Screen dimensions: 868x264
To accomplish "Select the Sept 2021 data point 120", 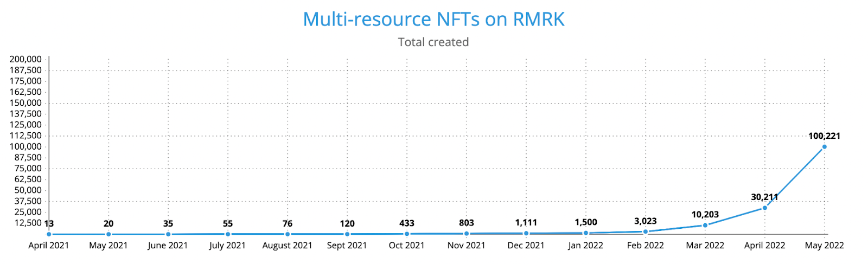I will point(347,234).
